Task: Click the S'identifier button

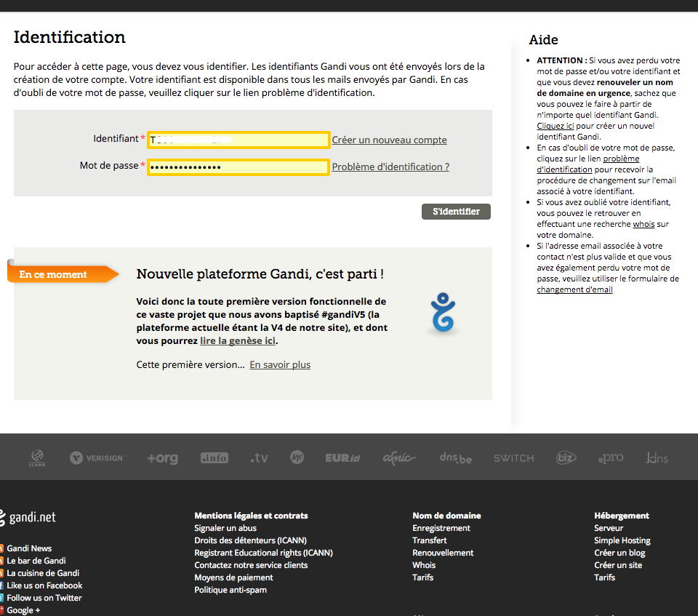Action: [x=457, y=212]
